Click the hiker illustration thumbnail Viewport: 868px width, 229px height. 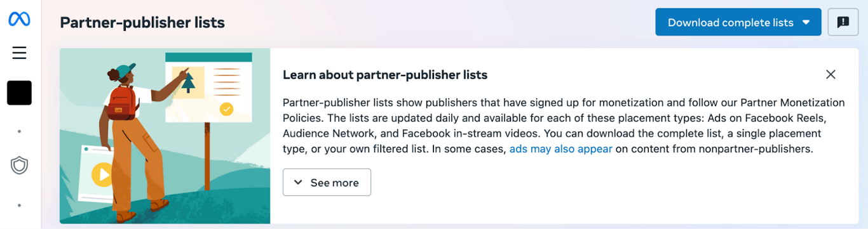[x=165, y=136]
